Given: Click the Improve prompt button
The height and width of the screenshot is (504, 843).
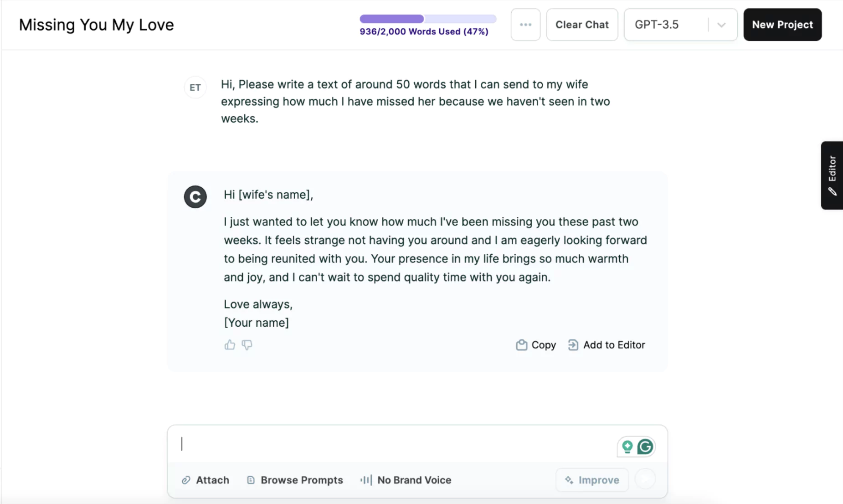Looking at the screenshot, I should point(592,480).
